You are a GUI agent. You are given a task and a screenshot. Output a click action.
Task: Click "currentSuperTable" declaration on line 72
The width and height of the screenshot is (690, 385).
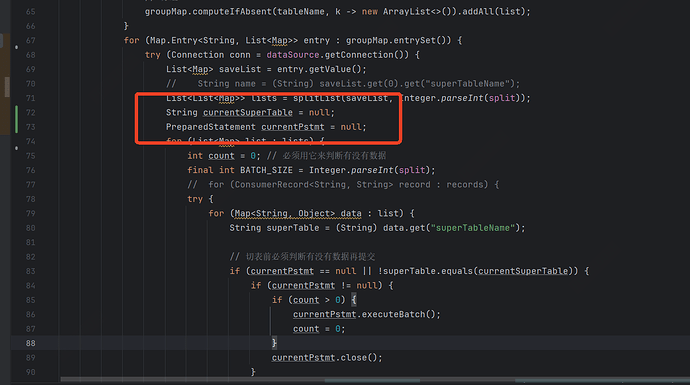click(x=248, y=113)
